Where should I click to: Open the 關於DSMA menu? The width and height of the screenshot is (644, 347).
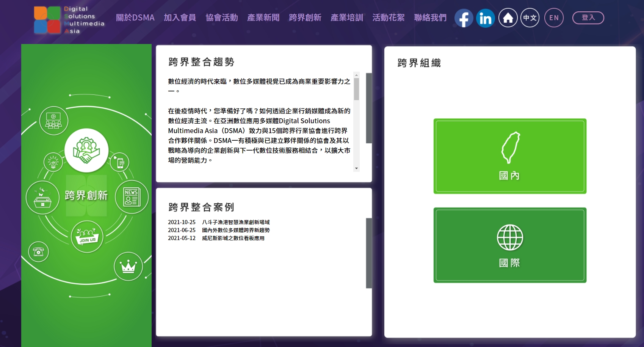tap(135, 18)
